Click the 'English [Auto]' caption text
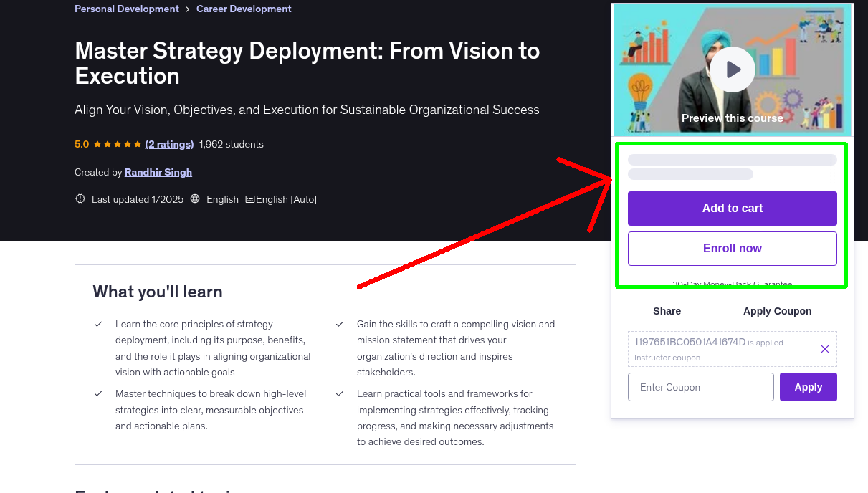868x493 pixels. click(286, 199)
